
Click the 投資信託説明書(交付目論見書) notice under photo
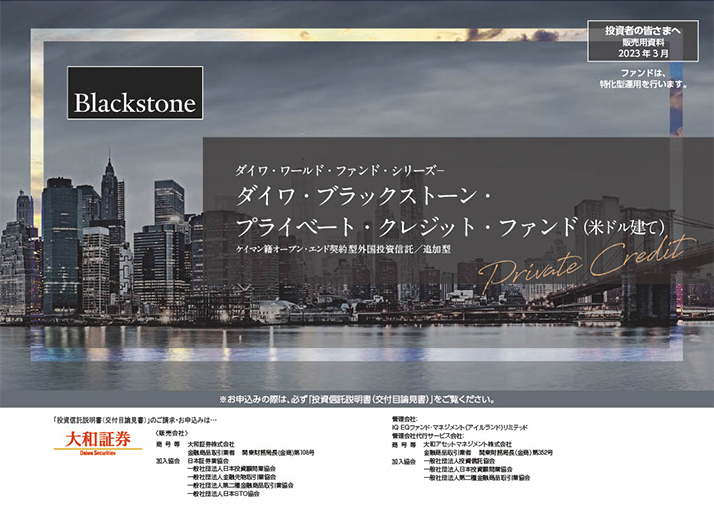click(357, 398)
